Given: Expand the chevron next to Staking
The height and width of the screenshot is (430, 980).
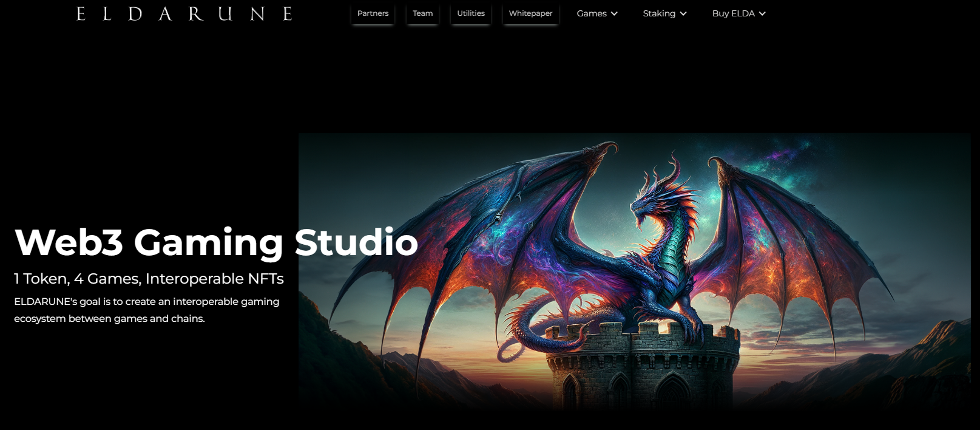Looking at the screenshot, I should click(x=683, y=13).
